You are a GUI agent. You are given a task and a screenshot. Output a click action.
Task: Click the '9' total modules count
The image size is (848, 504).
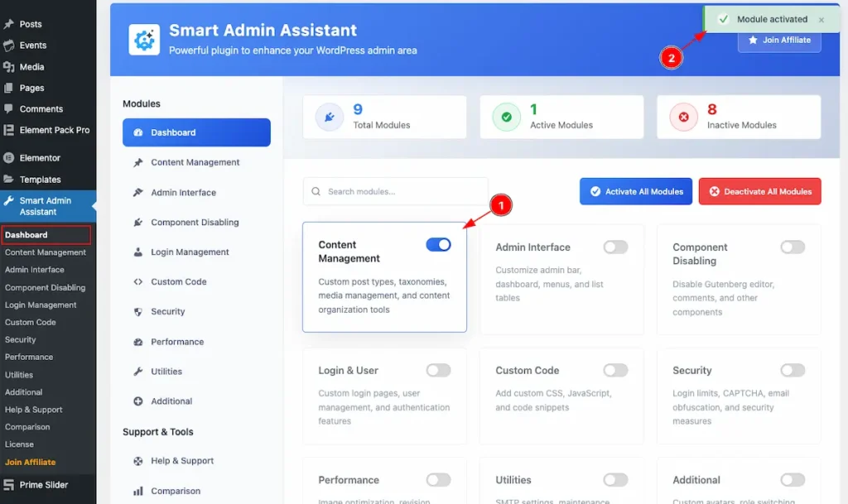(358, 110)
